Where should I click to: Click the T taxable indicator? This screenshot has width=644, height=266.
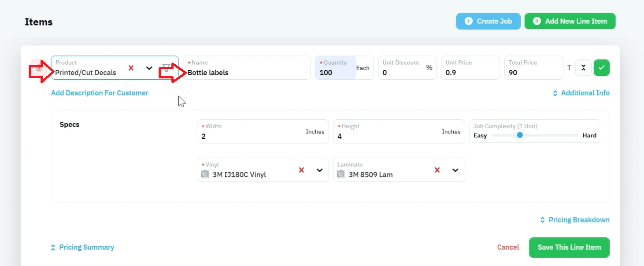569,68
